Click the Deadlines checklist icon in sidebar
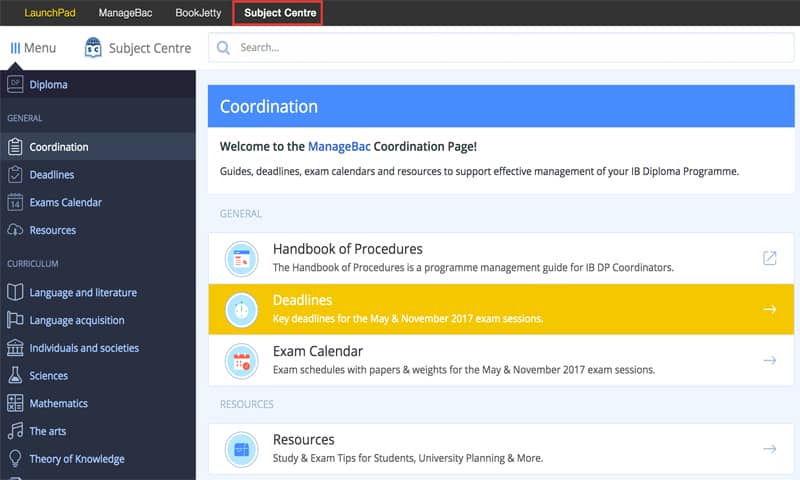 click(x=15, y=174)
